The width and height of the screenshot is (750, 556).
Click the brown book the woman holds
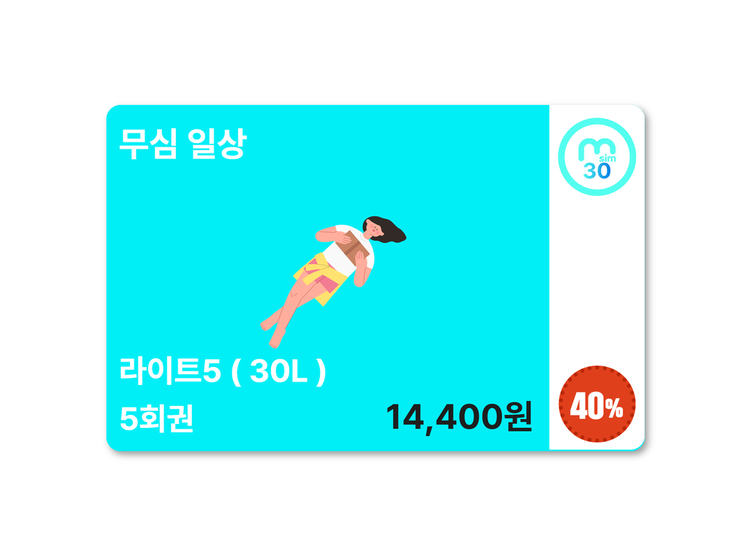click(x=353, y=245)
